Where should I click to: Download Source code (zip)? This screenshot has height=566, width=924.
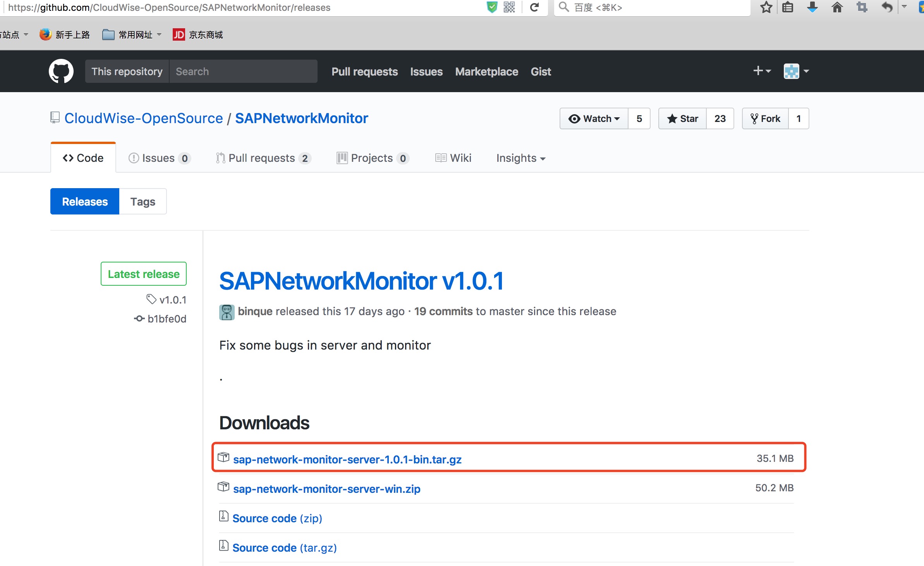pos(277,518)
